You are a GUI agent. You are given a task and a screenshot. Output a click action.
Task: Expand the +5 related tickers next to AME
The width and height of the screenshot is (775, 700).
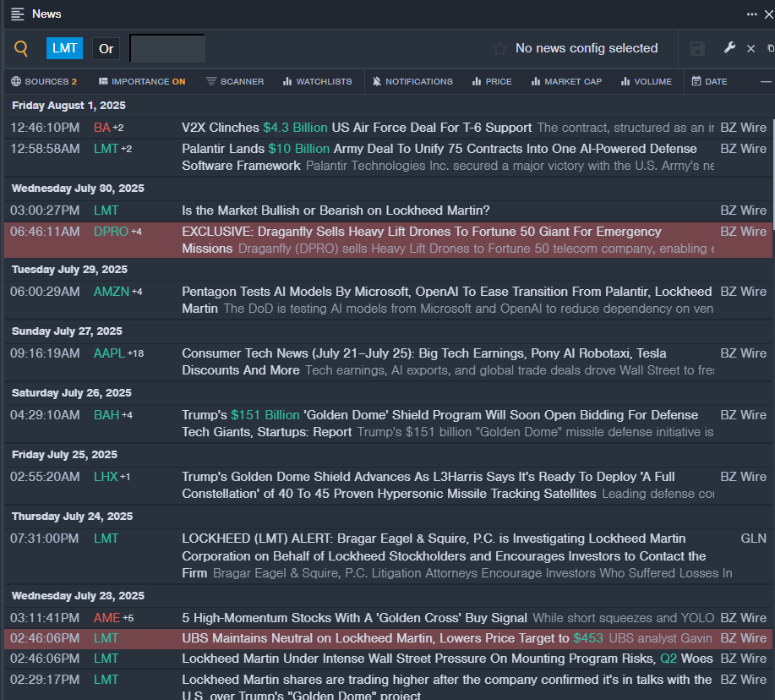click(x=128, y=618)
